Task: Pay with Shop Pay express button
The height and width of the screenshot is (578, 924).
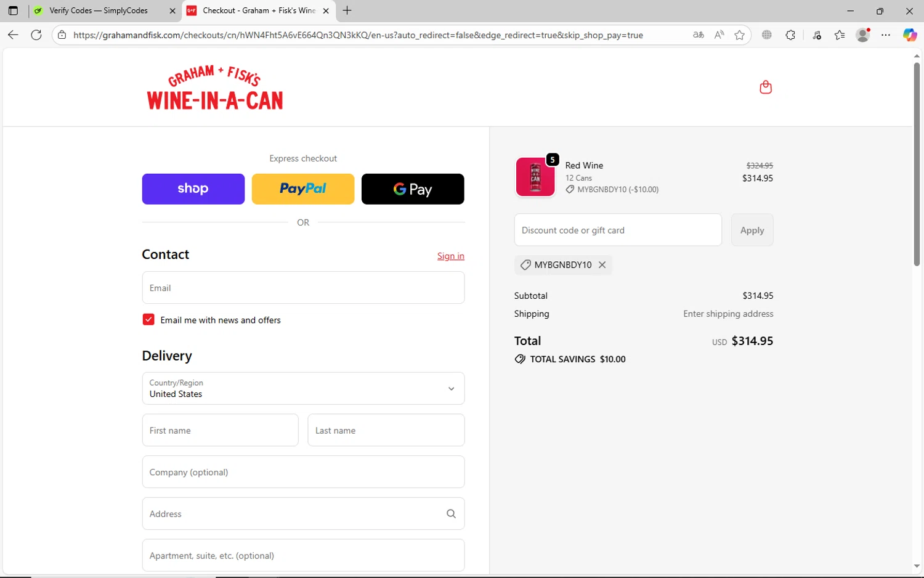Action: pos(193,189)
